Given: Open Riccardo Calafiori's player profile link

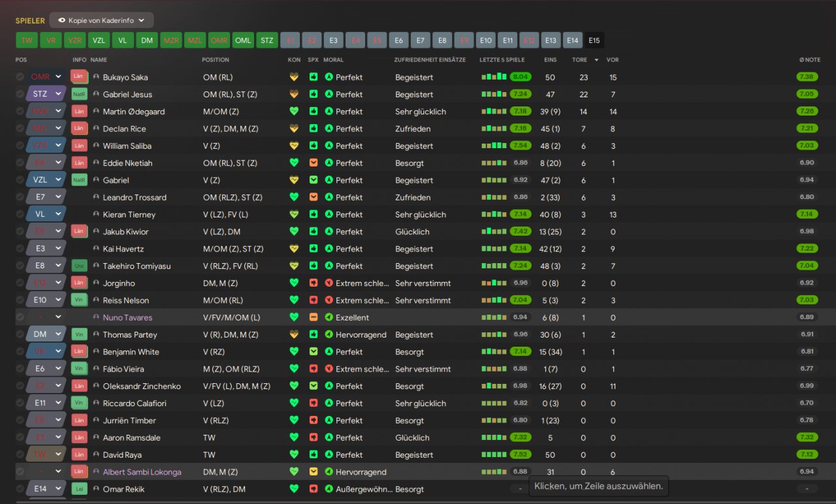Looking at the screenshot, I should [134, 403].
